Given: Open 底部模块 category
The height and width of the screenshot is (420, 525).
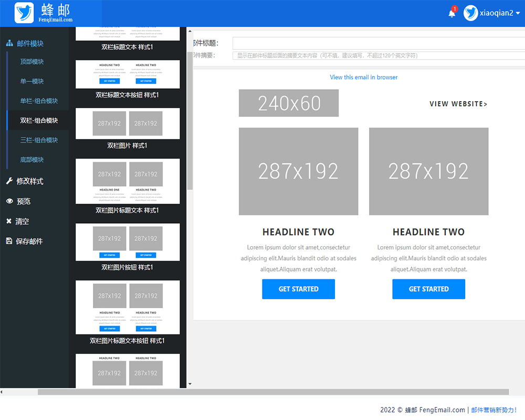Looking at the screenshot, I should pyautogui.click(x=32, y=160).
